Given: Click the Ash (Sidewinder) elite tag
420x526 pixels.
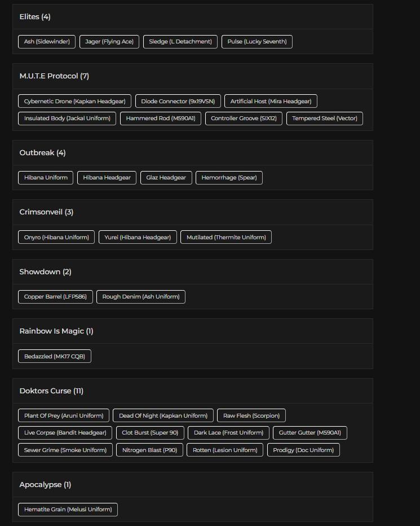Looking at the screenshot, I should coord(47,42).
